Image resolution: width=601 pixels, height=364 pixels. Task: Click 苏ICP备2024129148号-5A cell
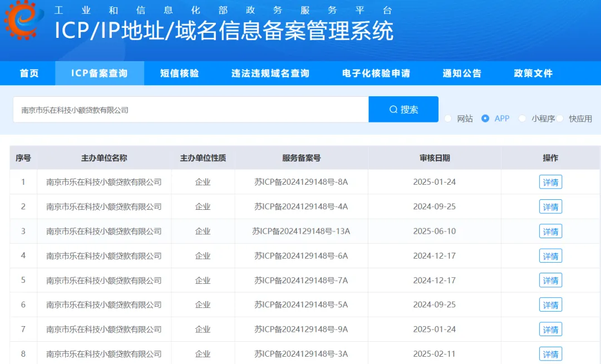pyautogui.click(x=301, y=304)
